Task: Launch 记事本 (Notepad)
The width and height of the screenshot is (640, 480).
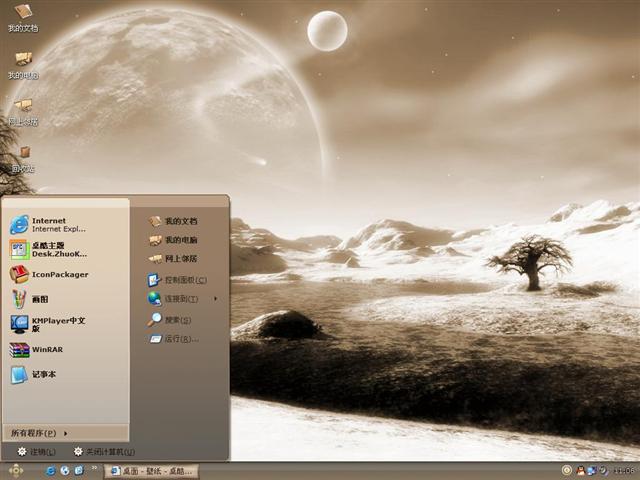Action: click(x=42, y=375)
